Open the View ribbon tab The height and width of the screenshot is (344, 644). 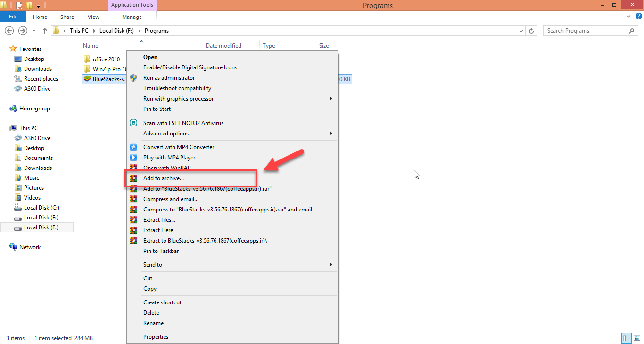pyautogui.click(x=93, y=17)
